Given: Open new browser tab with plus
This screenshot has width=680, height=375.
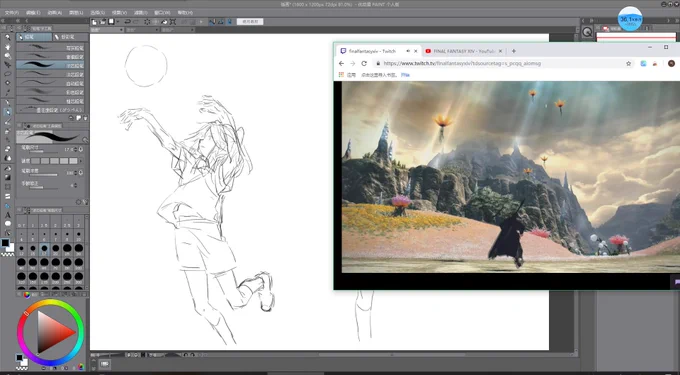Looking at the screenshot, I should point(514,51).
